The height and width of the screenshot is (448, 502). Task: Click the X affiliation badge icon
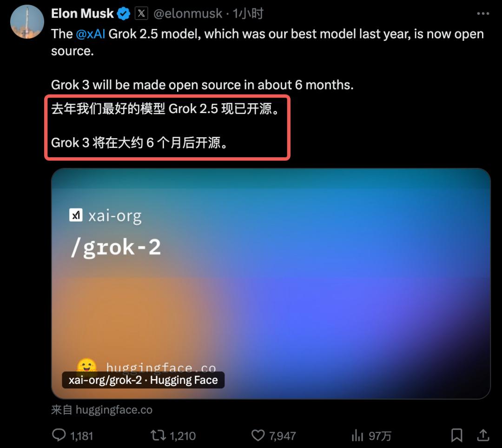pyautogui.click(x=141, y=13)
